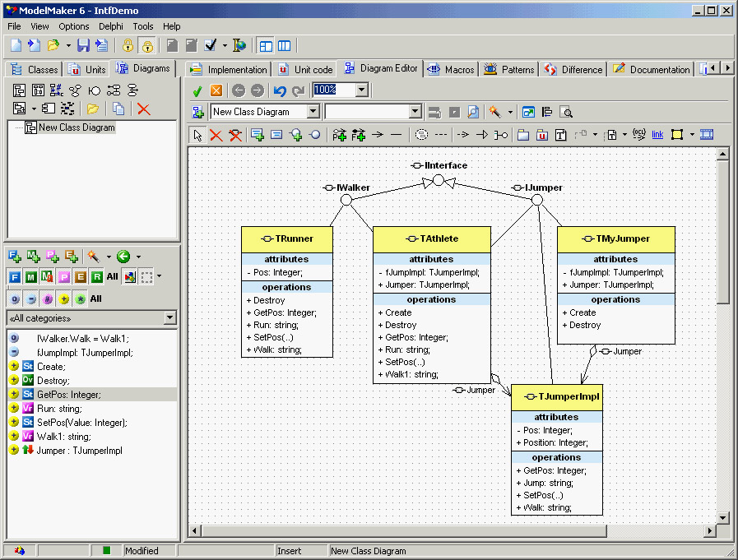Toggle the Methods 'M' member filter
Screen dimensions: 738x560
tap(31, 277)
